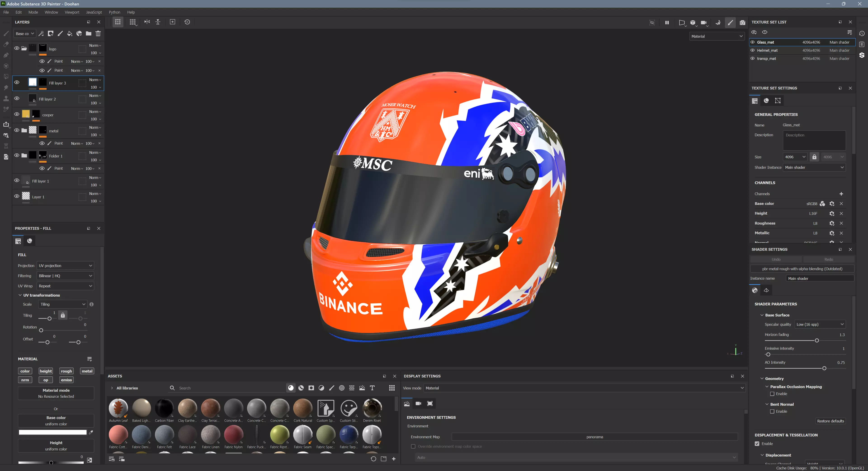
Task: Open the Mode menu
Action: point(33,12)
